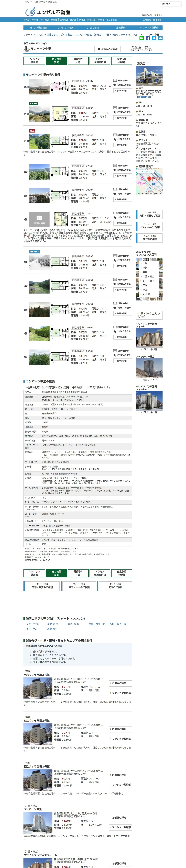This screenshot has width=186, height=868.
Task: Open 会社概要 link in the header
Action: [157, 20]
